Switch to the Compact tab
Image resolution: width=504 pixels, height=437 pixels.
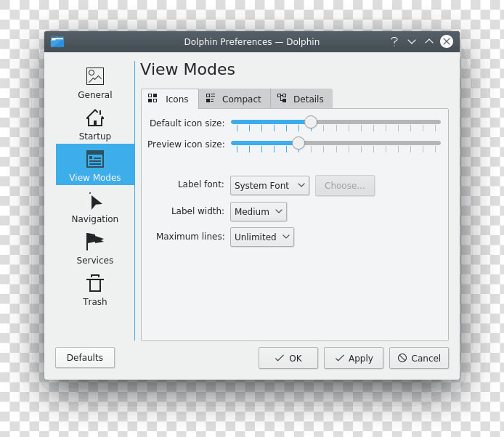point(235,99)
